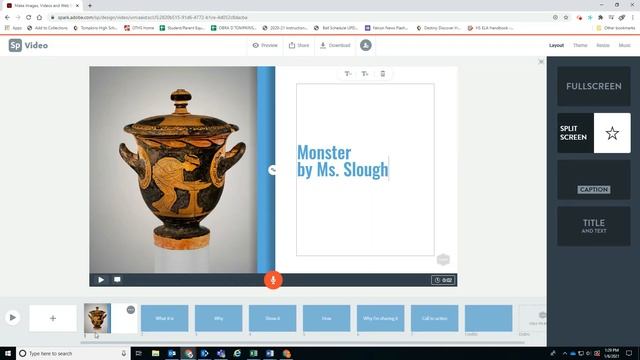Screen dimensions: 640x360
Task: Select the 'Why I'm sharing it' slide
Action: coord(380,318)
